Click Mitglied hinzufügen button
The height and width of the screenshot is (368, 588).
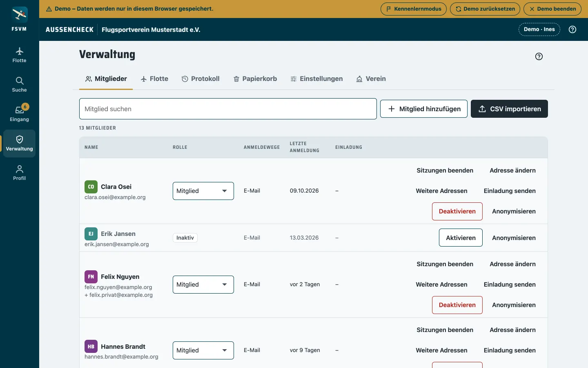point(424,109)
